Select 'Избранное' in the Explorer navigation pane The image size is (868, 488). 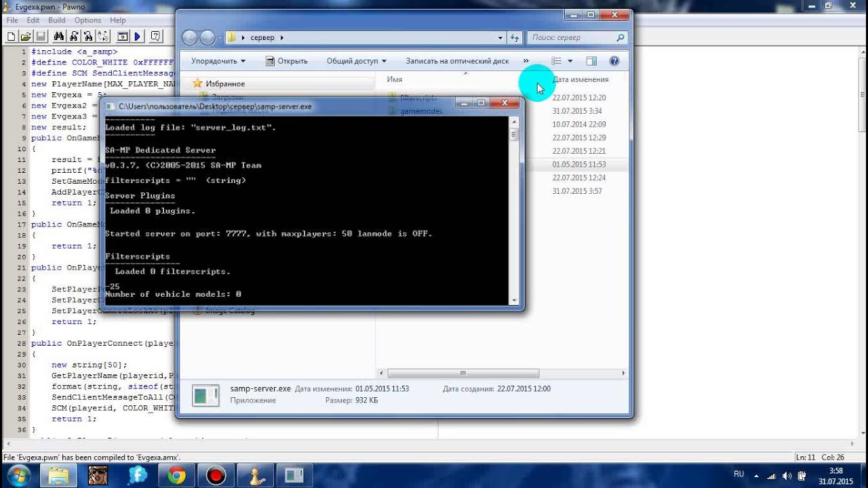point(225,83)
